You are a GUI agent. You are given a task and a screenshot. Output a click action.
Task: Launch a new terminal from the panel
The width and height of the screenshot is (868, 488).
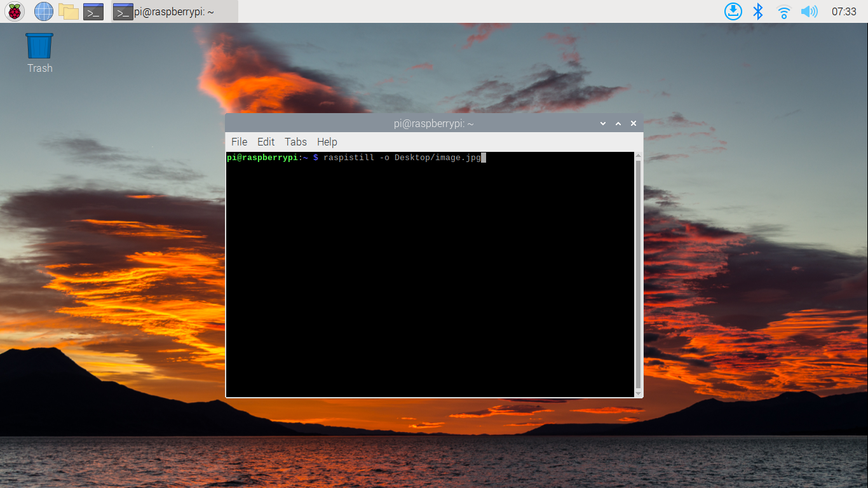coord(93,11)
